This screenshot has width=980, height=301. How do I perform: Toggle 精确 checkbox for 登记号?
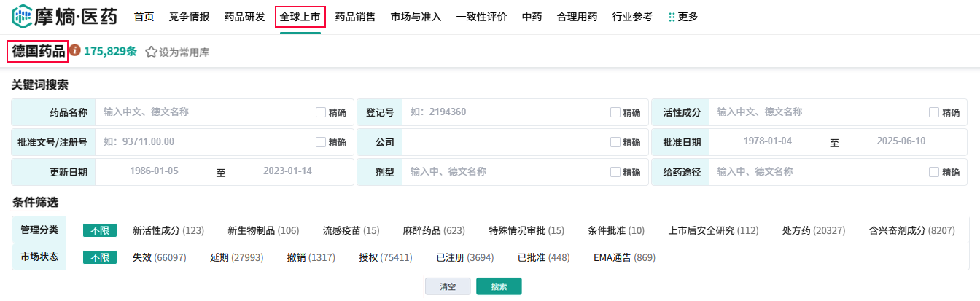point(615,112)
